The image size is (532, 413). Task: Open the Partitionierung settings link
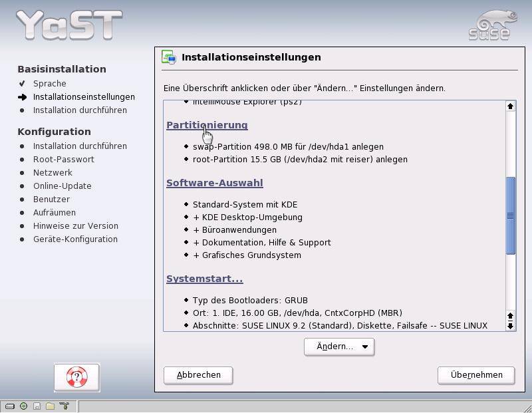pyautogui.click(x=207, y=125)
